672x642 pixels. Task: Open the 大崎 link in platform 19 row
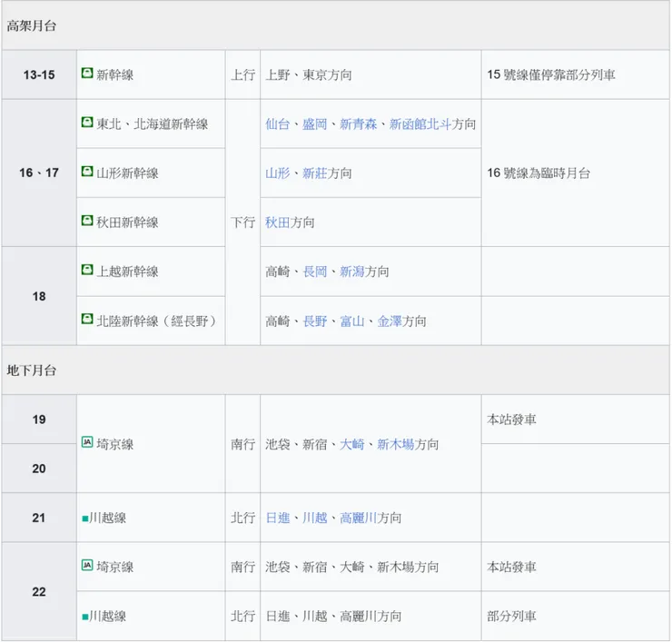(351, 444)
